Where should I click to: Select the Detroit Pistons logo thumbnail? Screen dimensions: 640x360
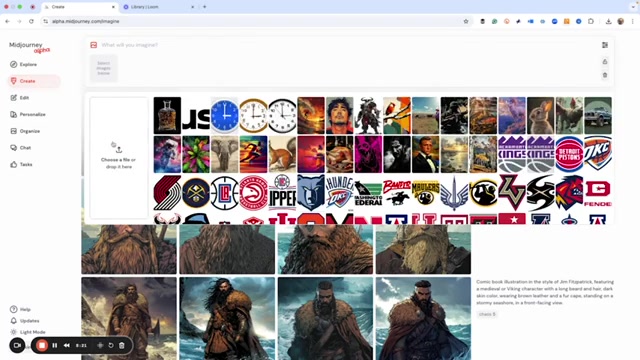click(x=569, y=154)
